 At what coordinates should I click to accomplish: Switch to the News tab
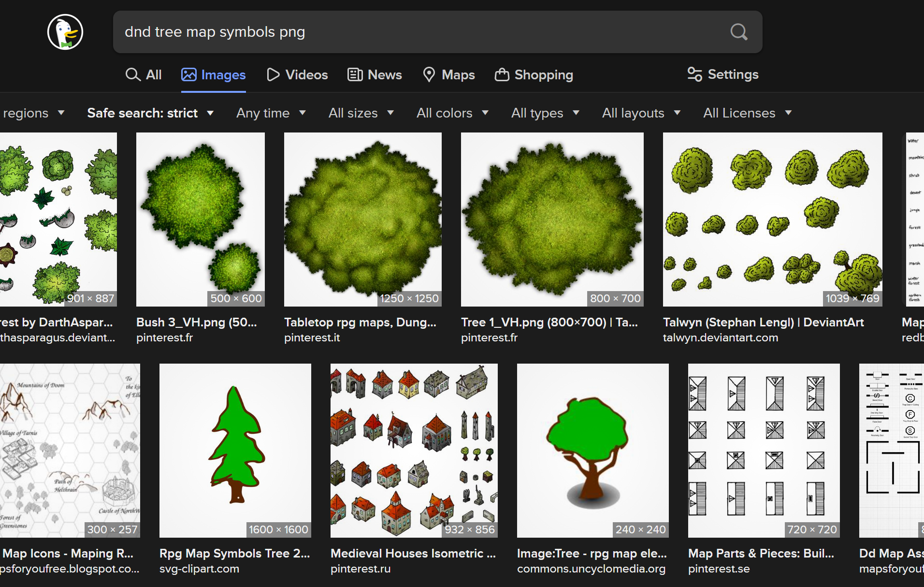[x=375, y=74]
